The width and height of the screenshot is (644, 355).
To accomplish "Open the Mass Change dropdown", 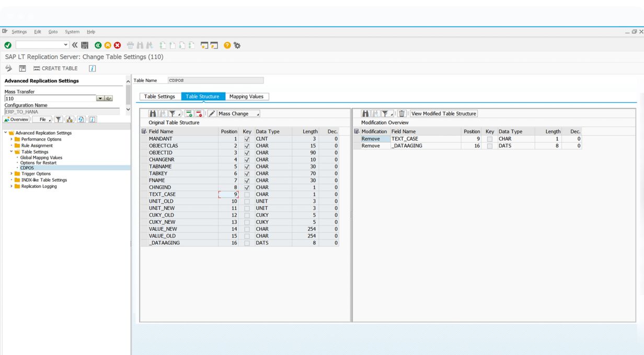I will point(238,114).
